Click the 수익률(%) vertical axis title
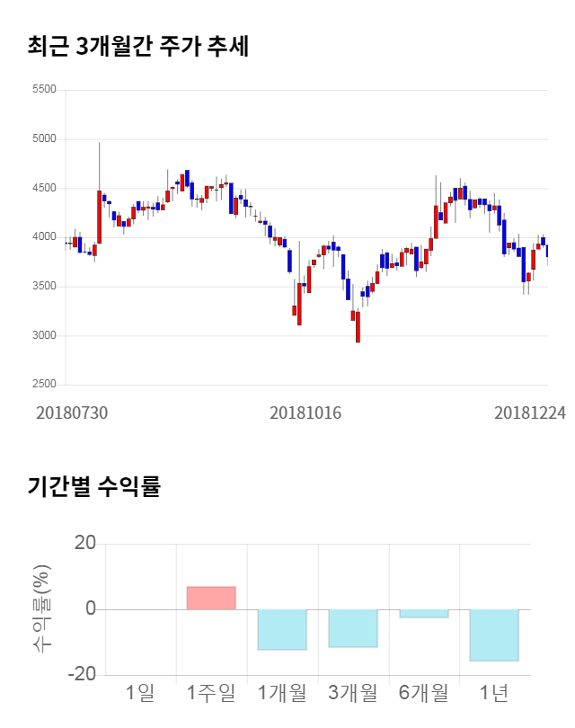This screenshot has width=575, height=728. pos(40,609)
